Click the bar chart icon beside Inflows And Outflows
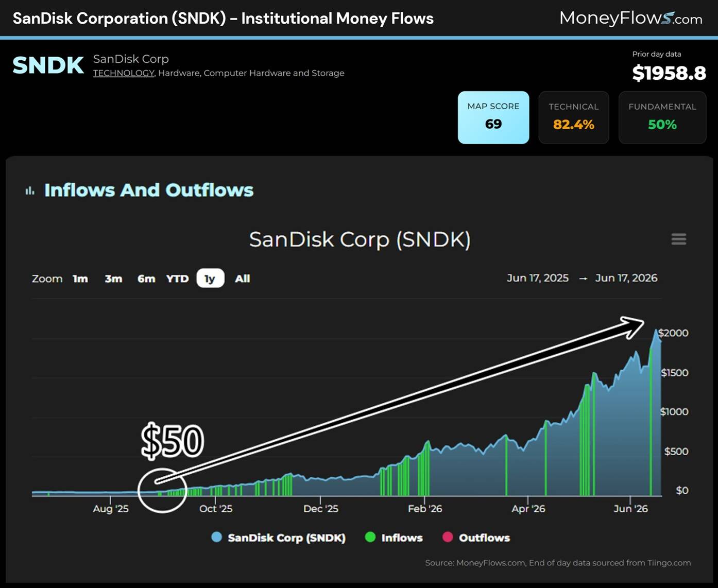Image resolution: width=718 pixels, height=588 pixels. pyautogui.click(x=30, y=191)
